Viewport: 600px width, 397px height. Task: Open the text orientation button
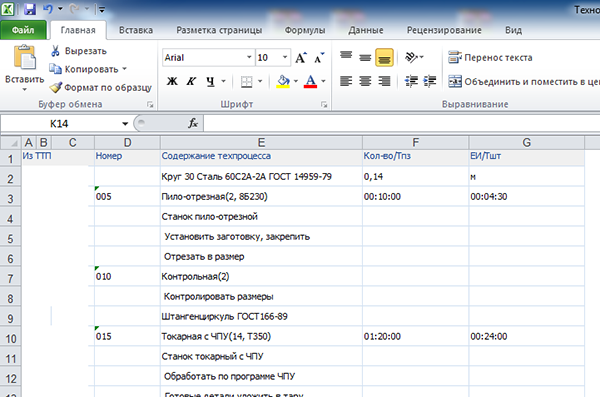tap(414, 57)
